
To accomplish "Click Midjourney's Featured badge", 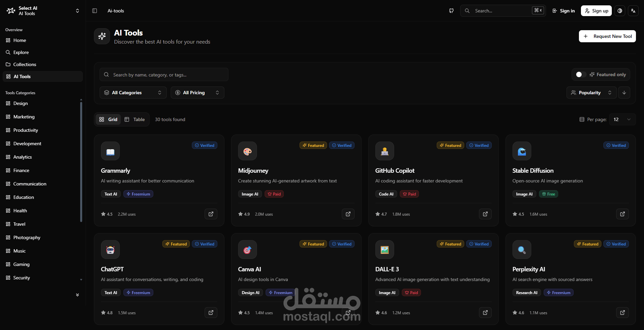I will click(x=313, y=145).
